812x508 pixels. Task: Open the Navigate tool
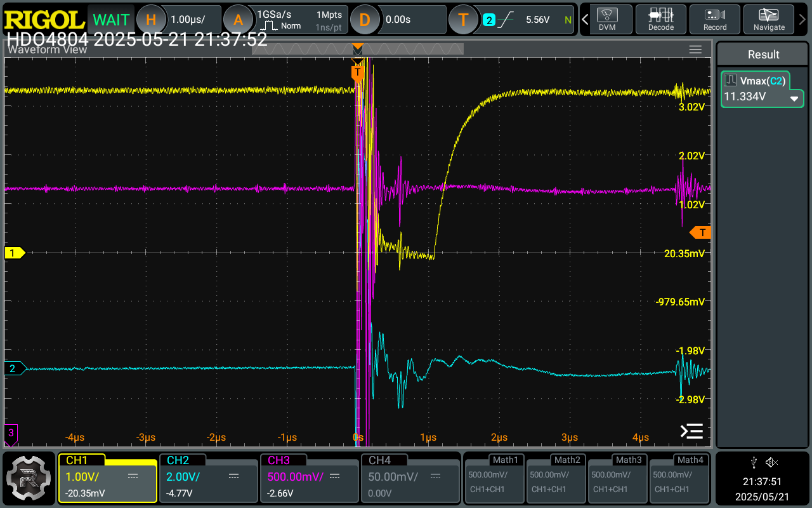click(769, 20)
